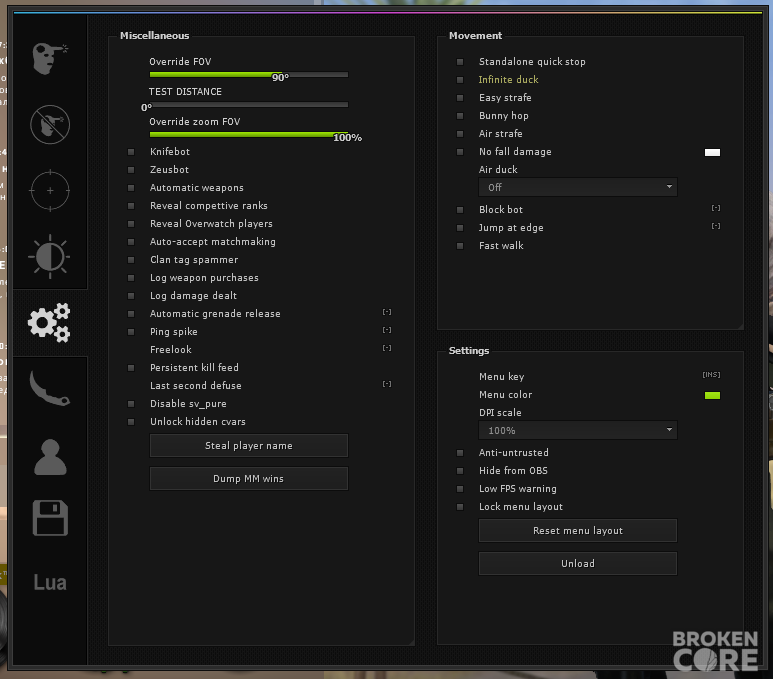Enable Anti-untrusted checkbox

pyautogui.click(x=460, y=453)
